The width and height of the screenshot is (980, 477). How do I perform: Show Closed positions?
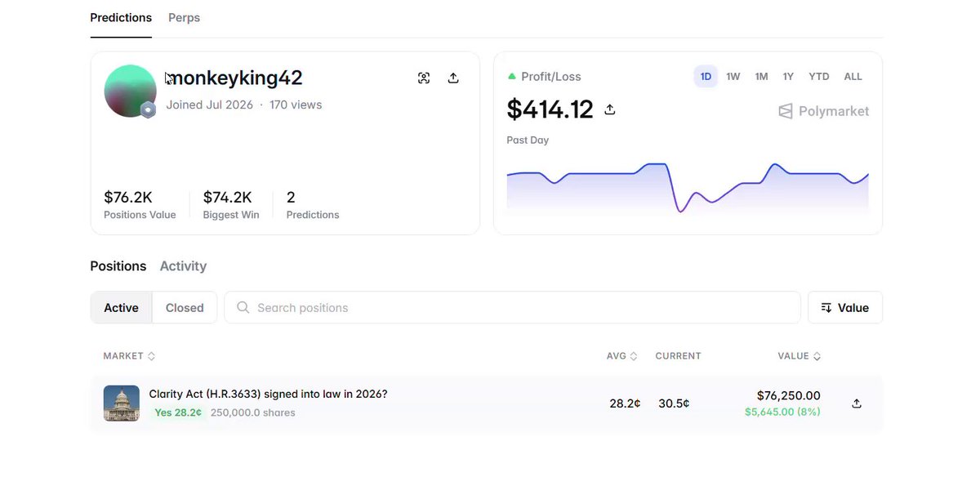pos(185,308)
